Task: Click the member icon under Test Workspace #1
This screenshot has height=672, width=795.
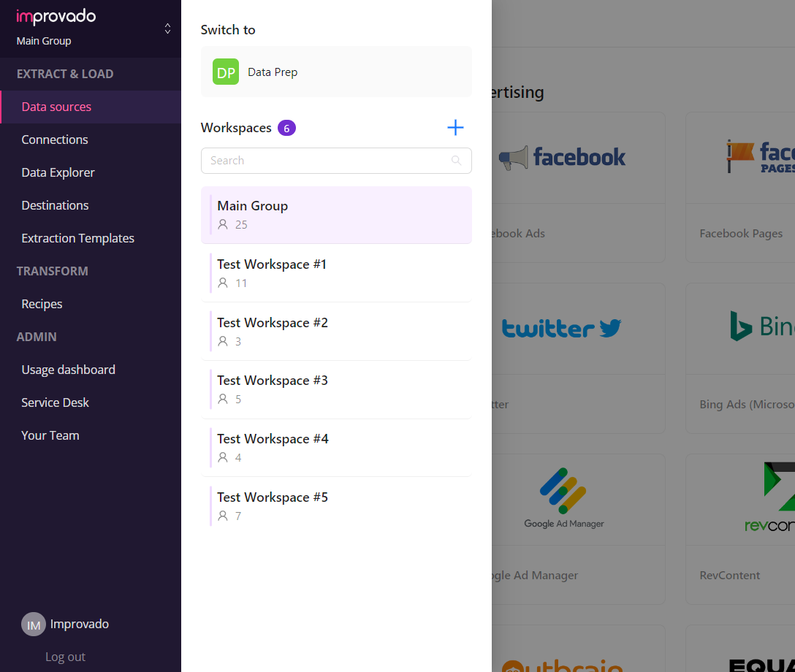Action: [x=223, y=283]
